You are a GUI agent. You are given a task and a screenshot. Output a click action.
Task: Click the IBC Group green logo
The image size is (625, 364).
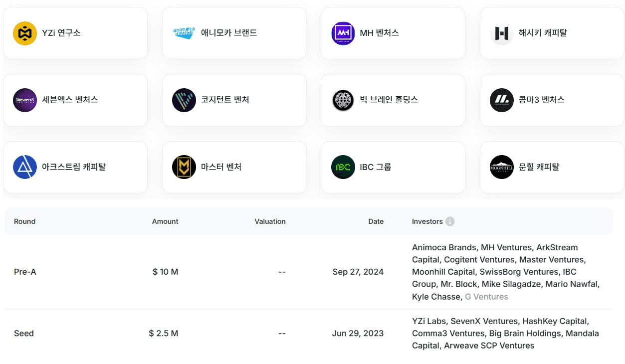(343, 167)
